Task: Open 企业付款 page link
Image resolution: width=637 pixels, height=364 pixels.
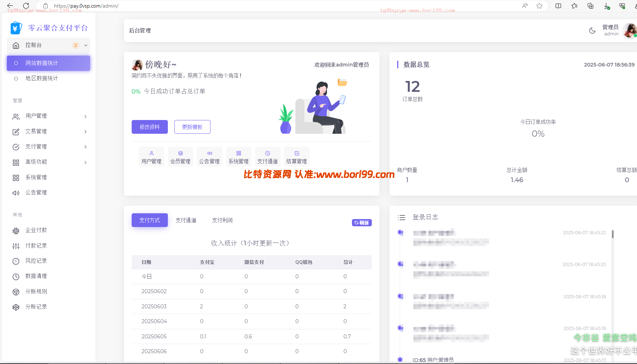Action: [36, 230]
